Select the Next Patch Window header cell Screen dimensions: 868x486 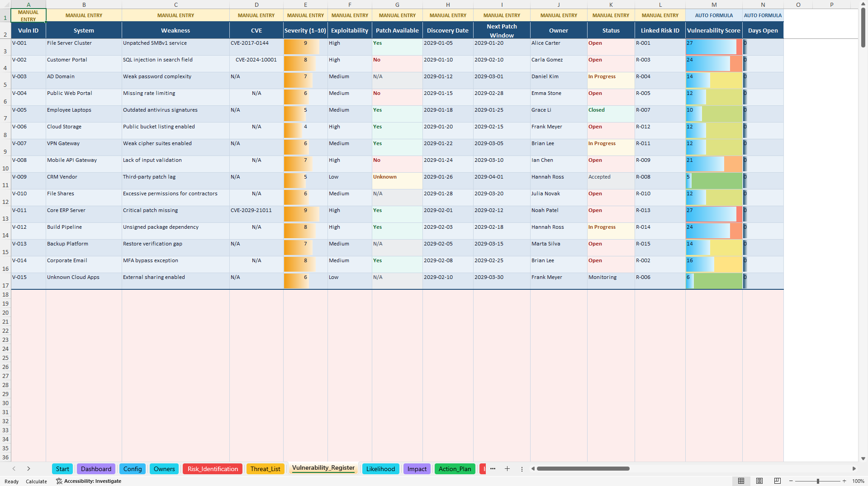tap(502, 30)
